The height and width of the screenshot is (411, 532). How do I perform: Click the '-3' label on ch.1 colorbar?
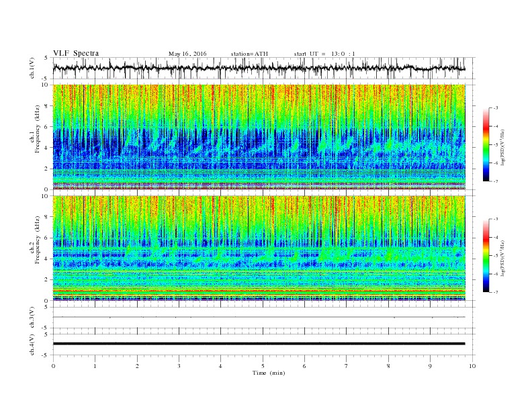pyautogui.click(x=495, y=108)
